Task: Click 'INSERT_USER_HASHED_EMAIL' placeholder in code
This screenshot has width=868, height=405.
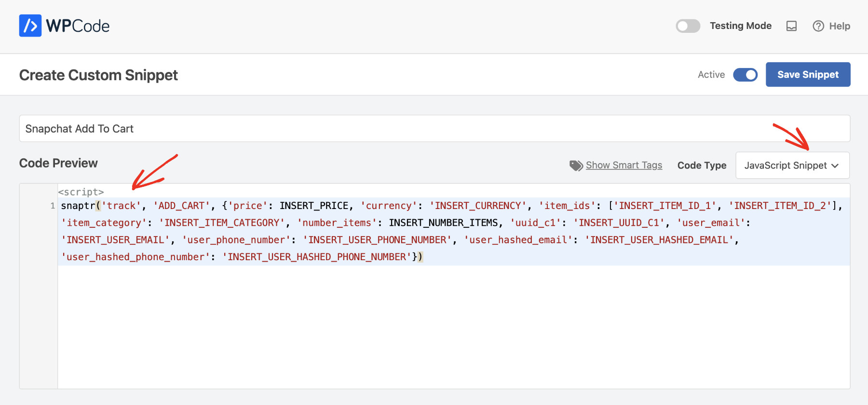Action: 659,240
